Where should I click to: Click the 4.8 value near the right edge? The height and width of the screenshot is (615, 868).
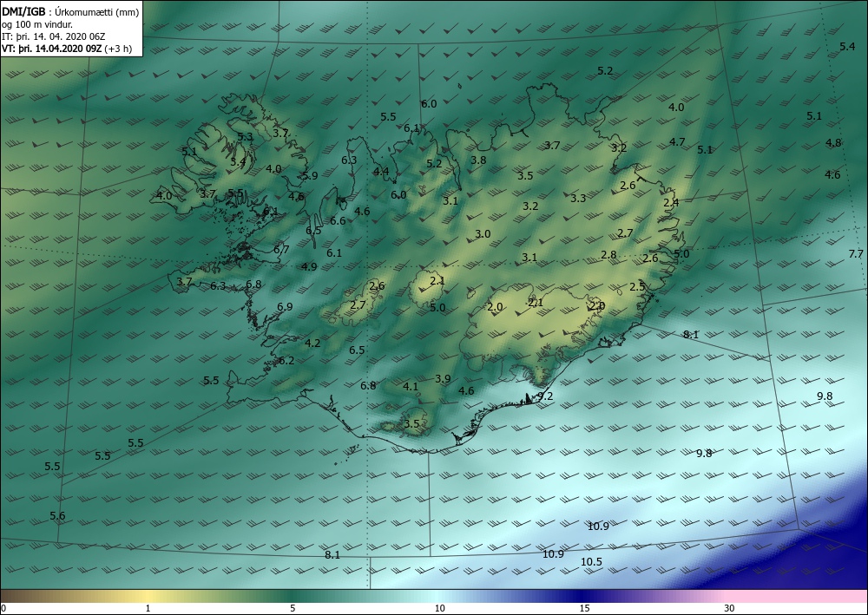833,142
